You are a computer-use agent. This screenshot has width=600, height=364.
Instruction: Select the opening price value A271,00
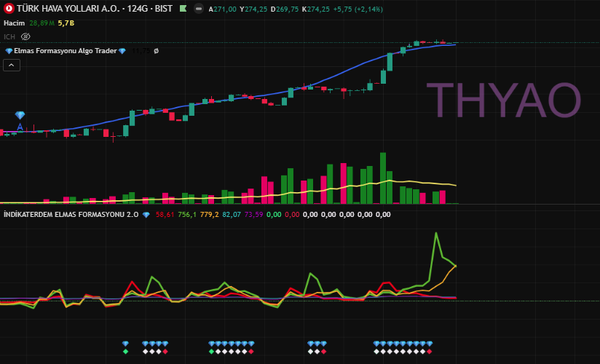[x=222, y=9]
